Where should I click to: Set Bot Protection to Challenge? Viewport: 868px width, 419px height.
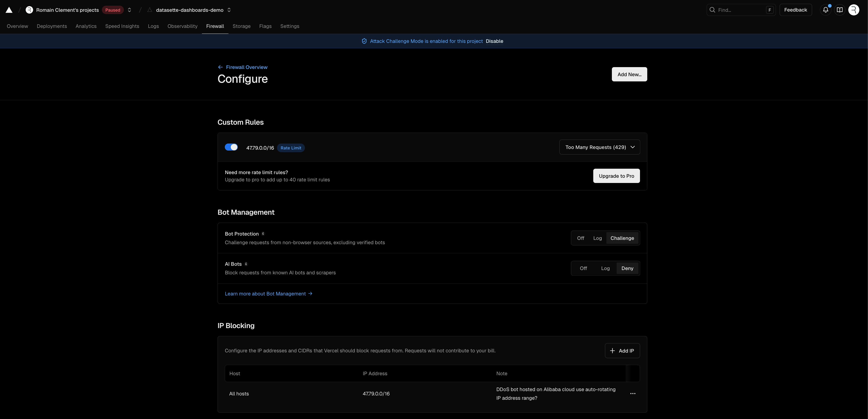622,238
